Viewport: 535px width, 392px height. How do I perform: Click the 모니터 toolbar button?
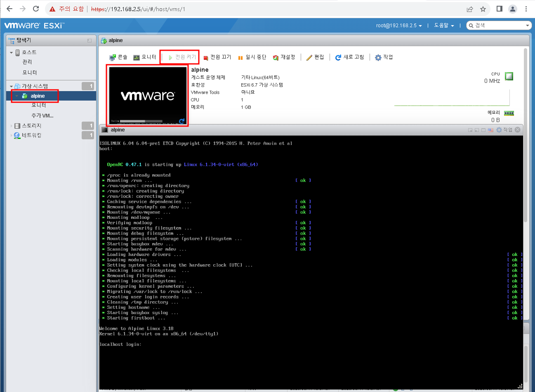[145, 57]
